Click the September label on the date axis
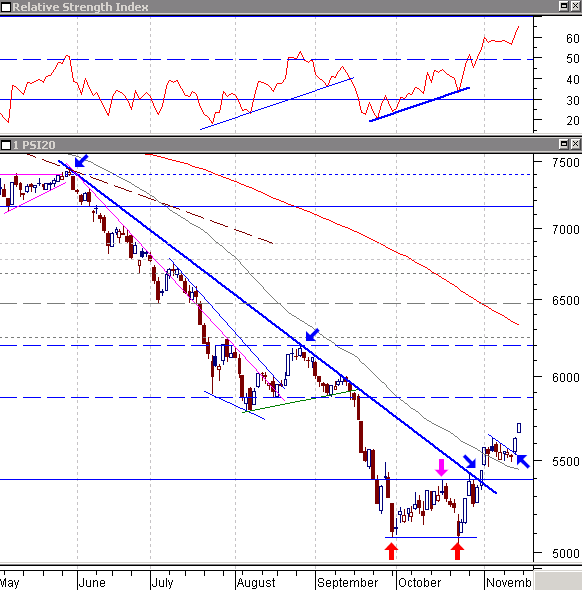This screenshot has height=590, width=582. click(347, 583)
